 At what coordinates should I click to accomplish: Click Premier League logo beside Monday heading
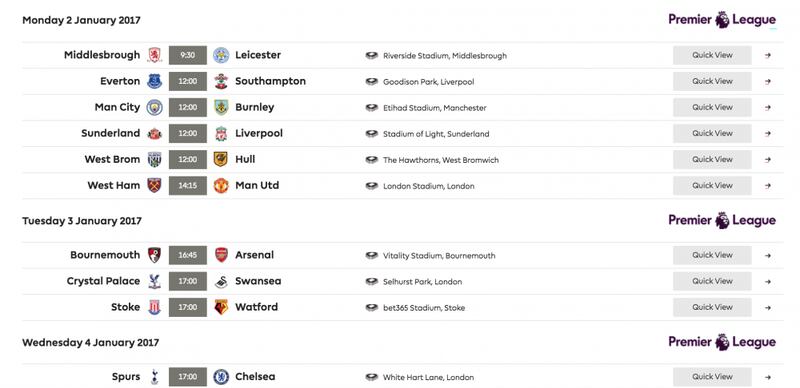[x=722, y=20]
